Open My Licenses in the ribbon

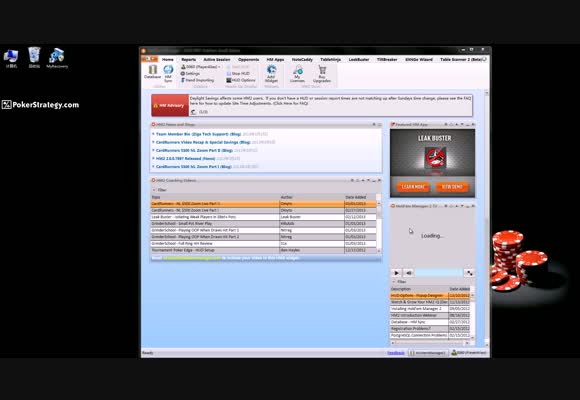pyautogui.click(x=297, y=73)
